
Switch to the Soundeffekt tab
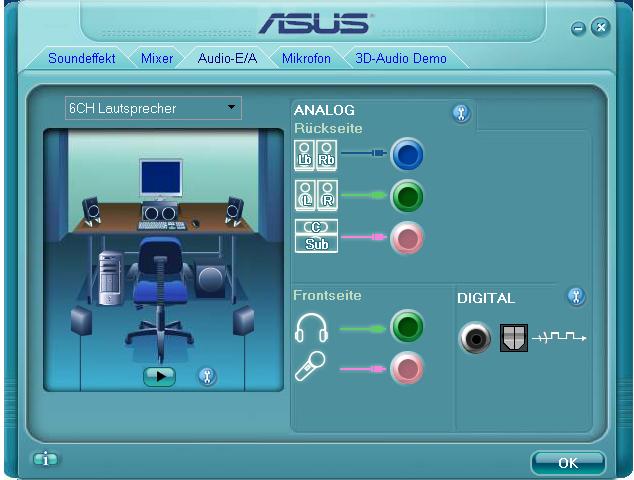click(x=82, y=58)
